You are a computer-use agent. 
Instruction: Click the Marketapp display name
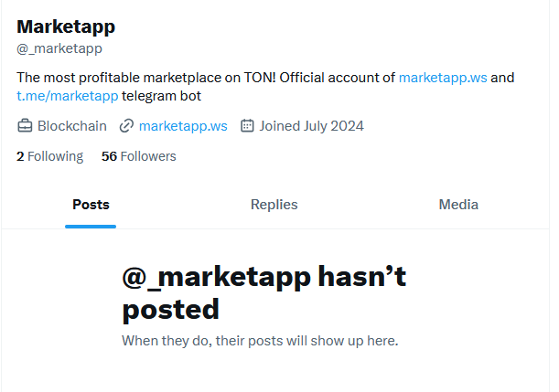tap(66, 27)
